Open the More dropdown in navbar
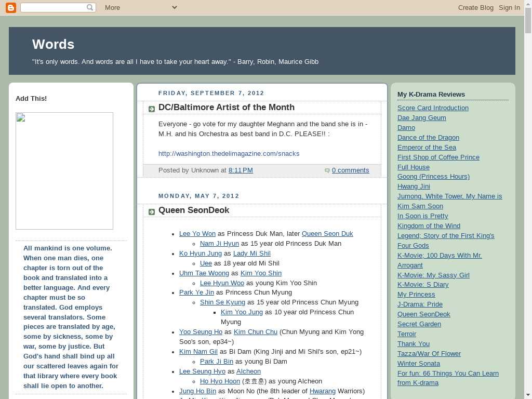Viewport: 532px width, 399px height. tap(112, 7)
